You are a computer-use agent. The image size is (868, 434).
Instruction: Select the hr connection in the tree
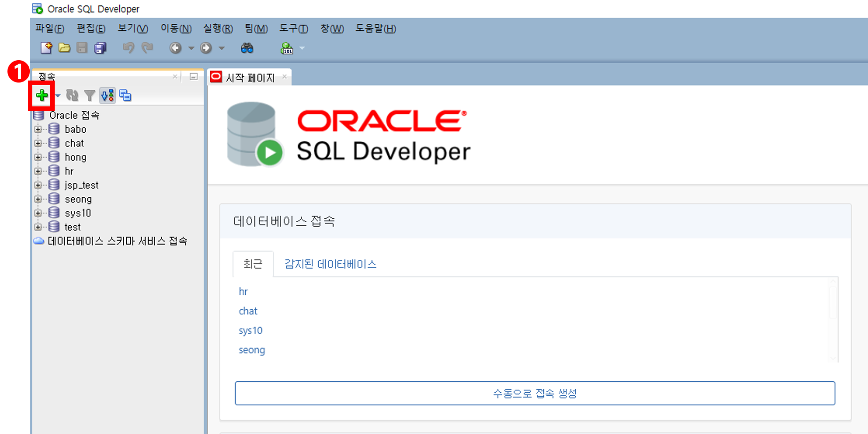click(x=69, y=171)
